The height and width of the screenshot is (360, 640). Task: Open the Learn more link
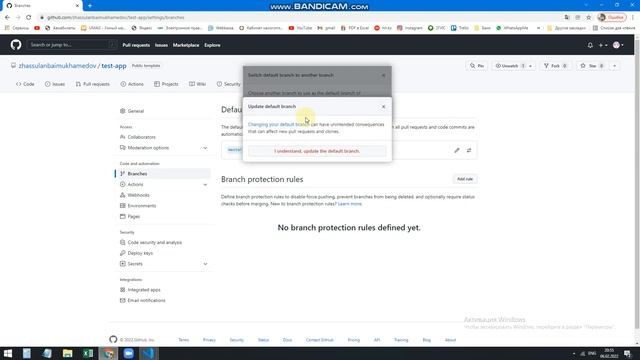(350, 204)
